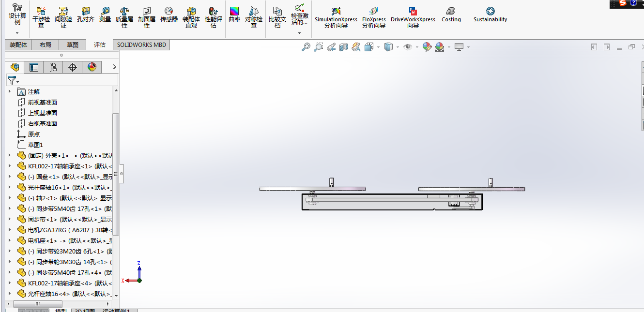
Task: Select the 测量 measure tool
Action: pos(105,15)
